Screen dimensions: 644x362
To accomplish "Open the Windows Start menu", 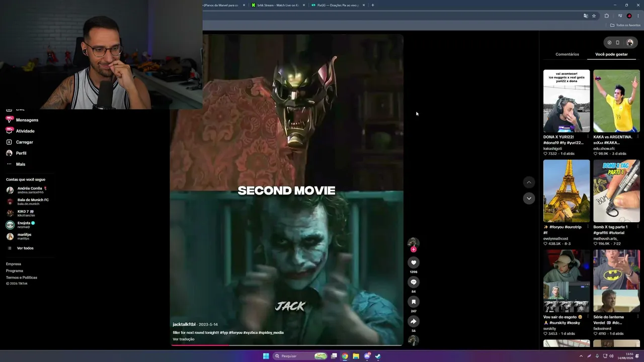I will click(266, 356).
